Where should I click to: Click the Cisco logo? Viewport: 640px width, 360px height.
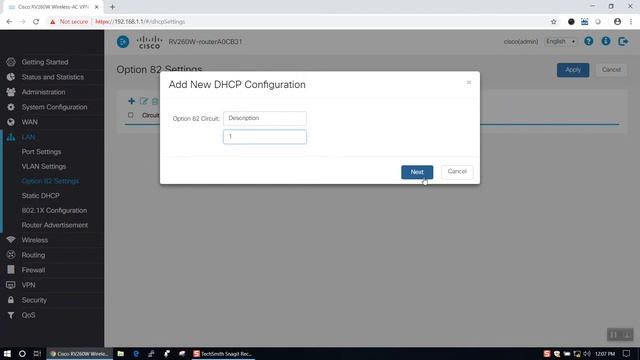149,42
